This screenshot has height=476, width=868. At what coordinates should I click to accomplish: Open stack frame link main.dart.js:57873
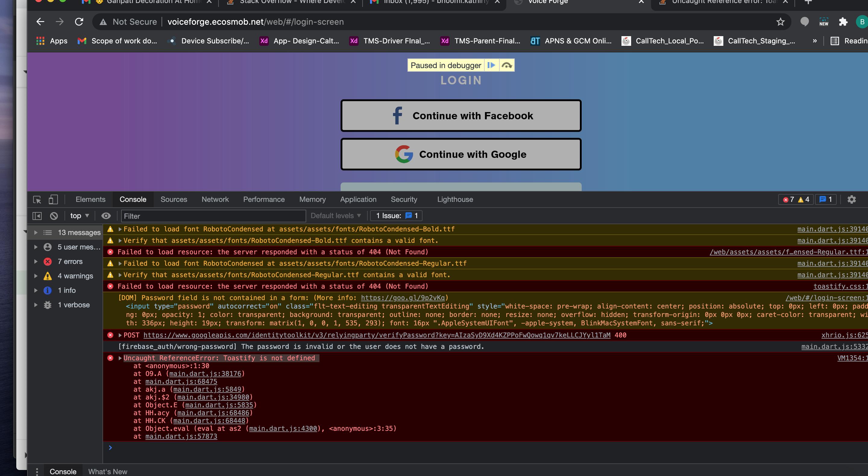click(181, 436)
